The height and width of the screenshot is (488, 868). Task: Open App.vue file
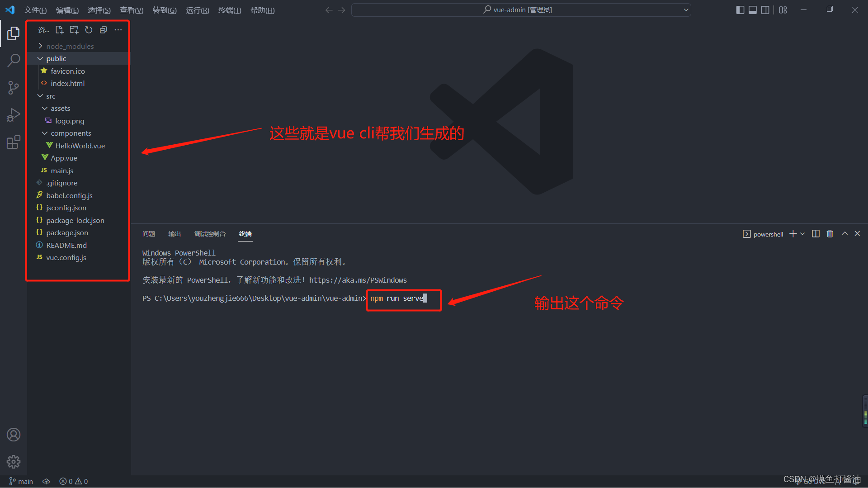[x=78, y=158]
